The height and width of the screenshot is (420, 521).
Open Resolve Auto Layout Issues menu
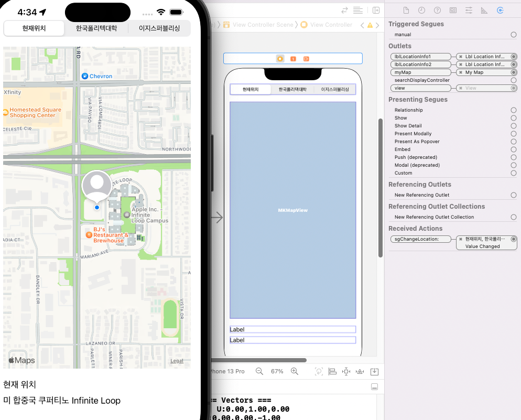[x=360, y=371]
